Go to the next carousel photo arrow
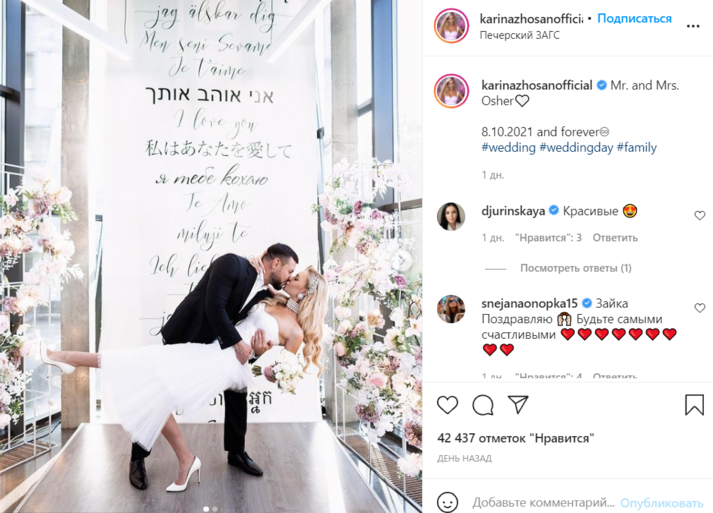 pyautogui.click(x=403, y=261)
